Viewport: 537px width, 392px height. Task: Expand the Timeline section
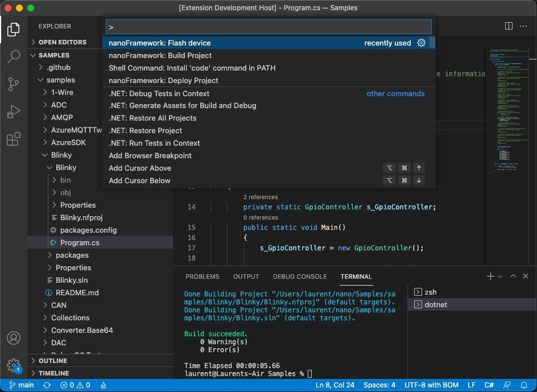pyautogui.click(x=100, y=373)
